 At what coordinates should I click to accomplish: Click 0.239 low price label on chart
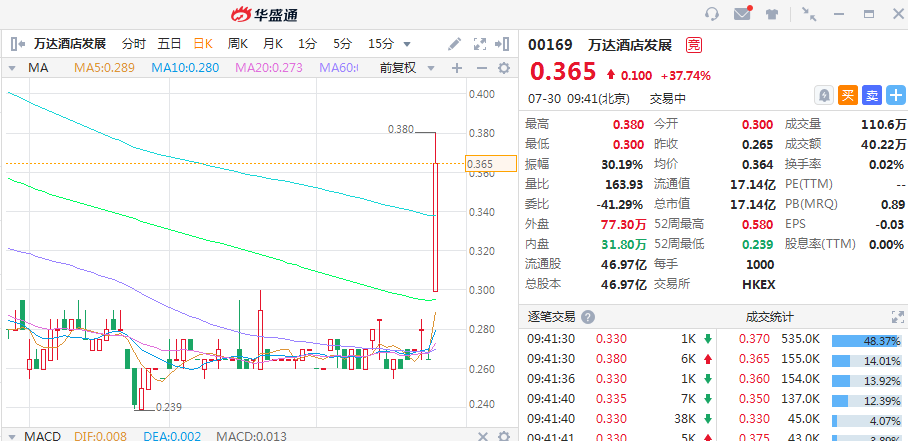tap(169, 407)
